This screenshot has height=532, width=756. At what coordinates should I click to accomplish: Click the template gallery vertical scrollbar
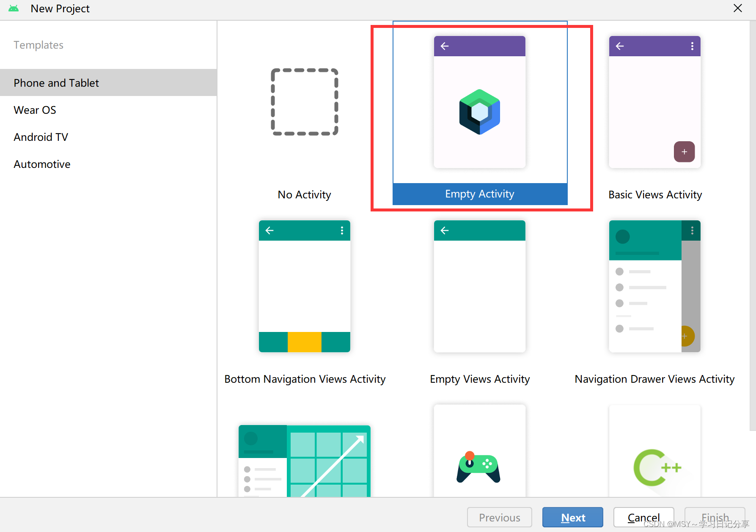pos(753,226)
